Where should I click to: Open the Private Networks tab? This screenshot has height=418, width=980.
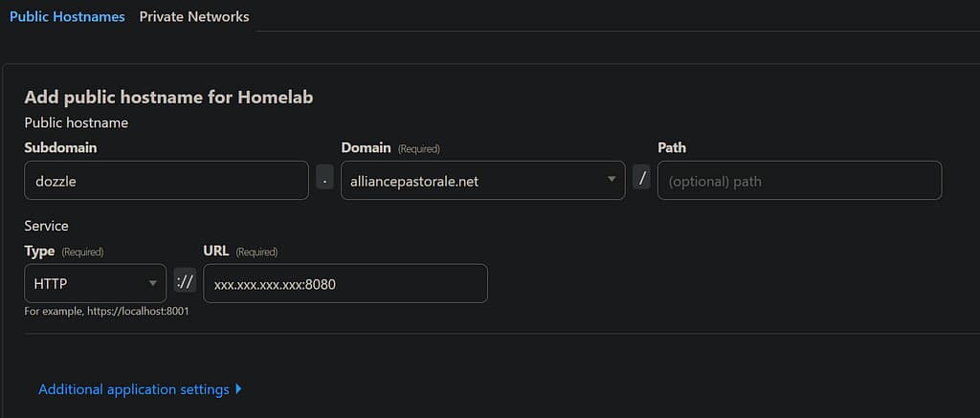pyautogui.click(x=194, y=16)
